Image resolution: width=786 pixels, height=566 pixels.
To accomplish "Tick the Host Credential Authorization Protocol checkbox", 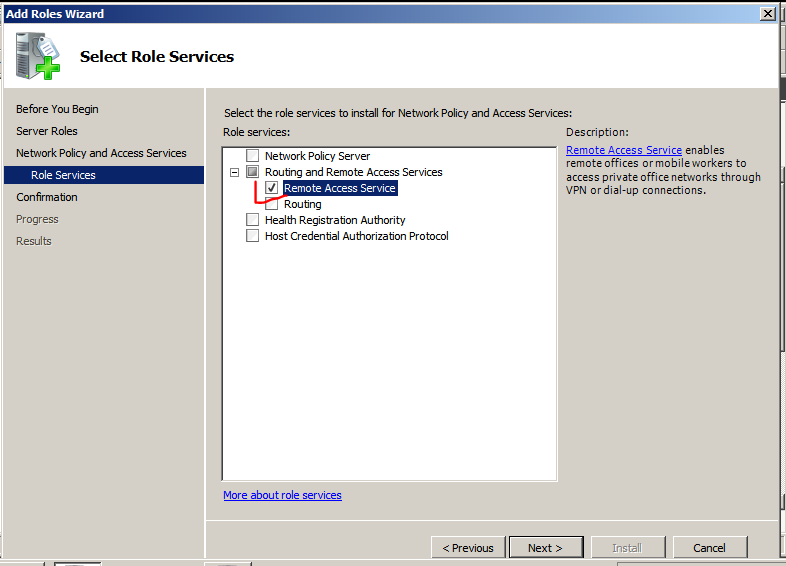I will coord(252,236).
